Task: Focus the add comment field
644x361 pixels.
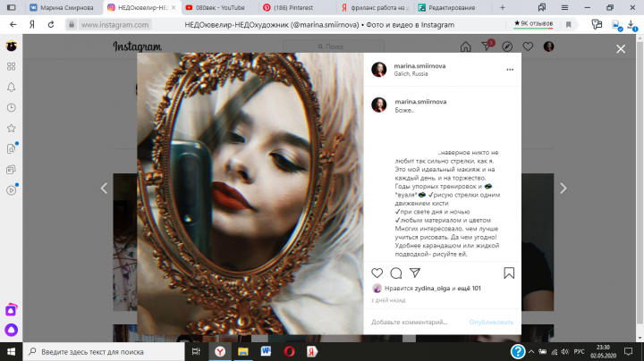Action: coord(417,322)
